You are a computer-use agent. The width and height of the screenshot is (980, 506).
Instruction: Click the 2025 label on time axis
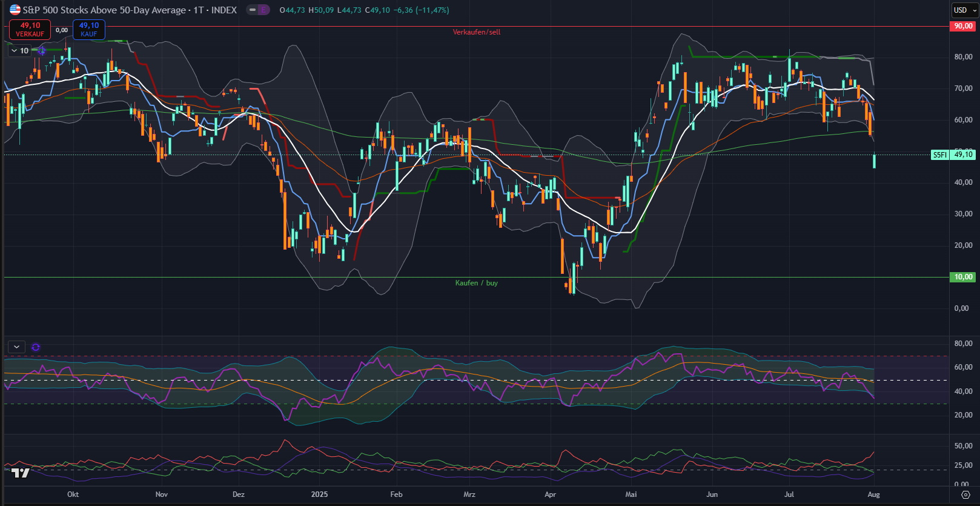click(319, 494)
